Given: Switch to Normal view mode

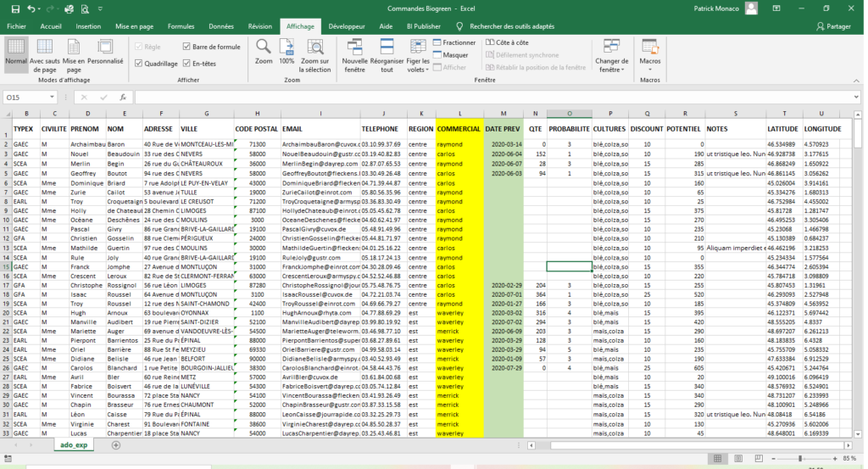Looking at the screenshot, I should pyautogui.click(x=16, y=55).
